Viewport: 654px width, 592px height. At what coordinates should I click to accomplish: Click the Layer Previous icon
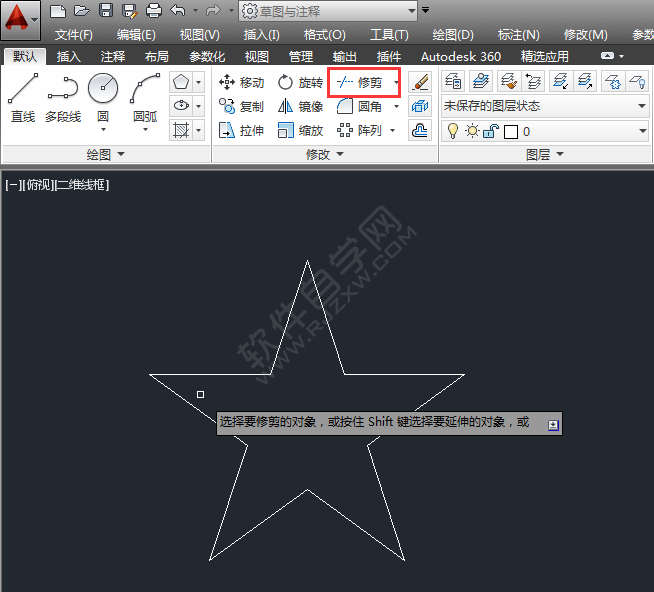click(x=533, y=81)
